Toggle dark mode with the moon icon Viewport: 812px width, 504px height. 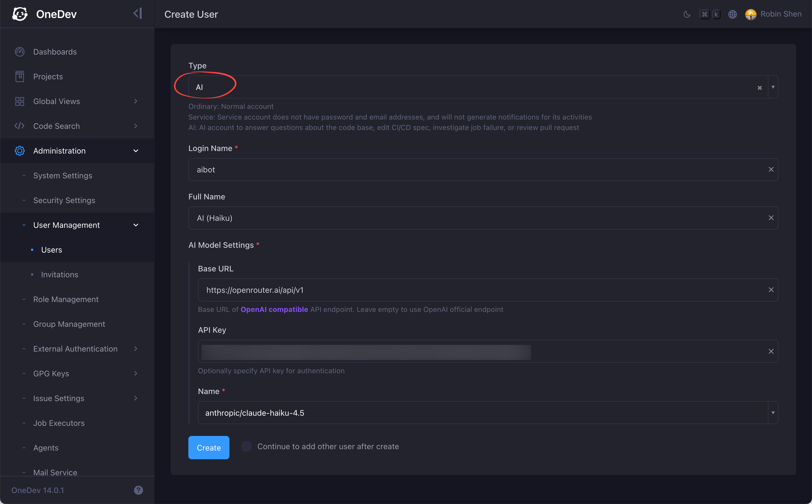point(687,14)
